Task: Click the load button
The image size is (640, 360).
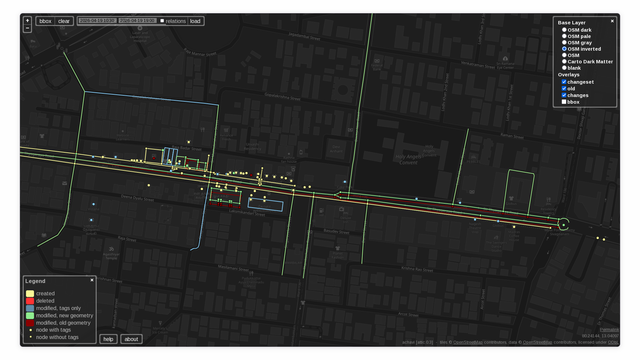Action: [195, 21]
